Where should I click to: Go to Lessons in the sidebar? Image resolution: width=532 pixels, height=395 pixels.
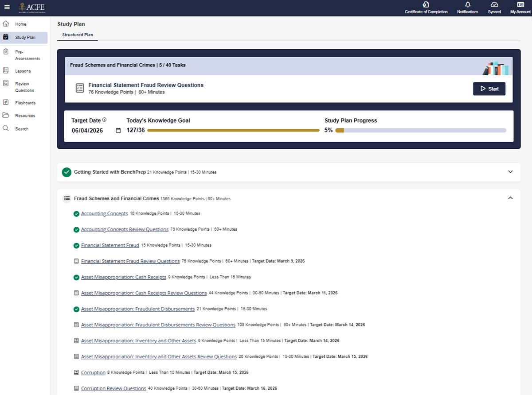[23, 71]
